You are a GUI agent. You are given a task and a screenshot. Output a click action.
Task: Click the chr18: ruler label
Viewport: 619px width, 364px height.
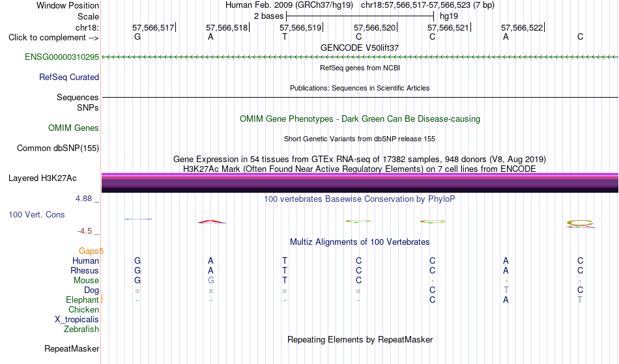pyautogui.click(x=87, y=27)
